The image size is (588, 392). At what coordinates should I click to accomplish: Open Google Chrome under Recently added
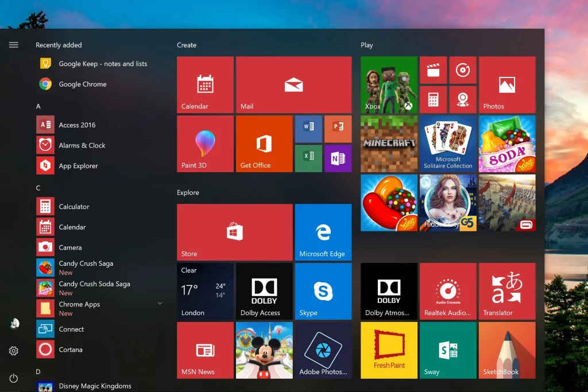[x=82, y=84]
